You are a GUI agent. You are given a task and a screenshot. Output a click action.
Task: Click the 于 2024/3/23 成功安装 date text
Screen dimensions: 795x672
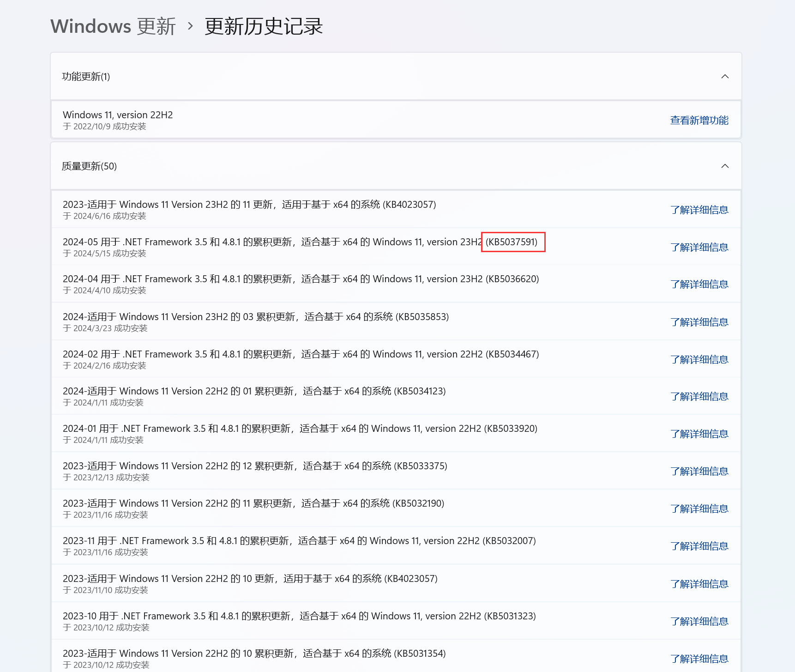[x=105, y=328]
